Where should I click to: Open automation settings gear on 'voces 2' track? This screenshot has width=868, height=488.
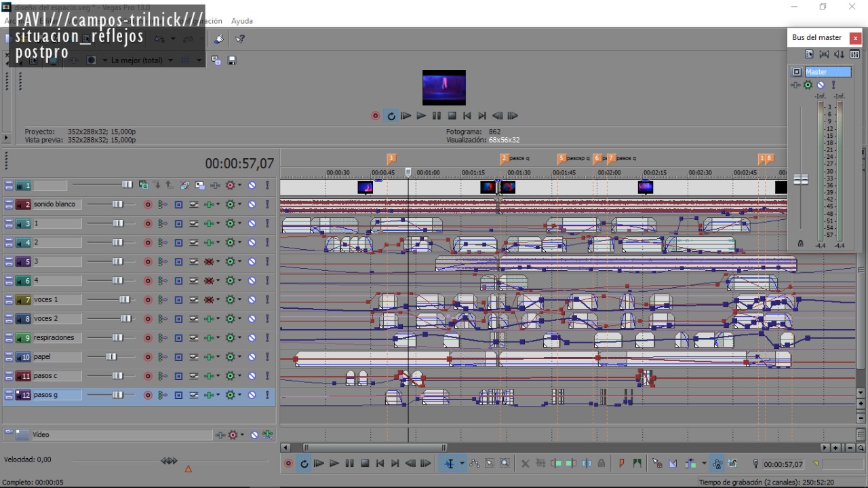coord(231,318)
